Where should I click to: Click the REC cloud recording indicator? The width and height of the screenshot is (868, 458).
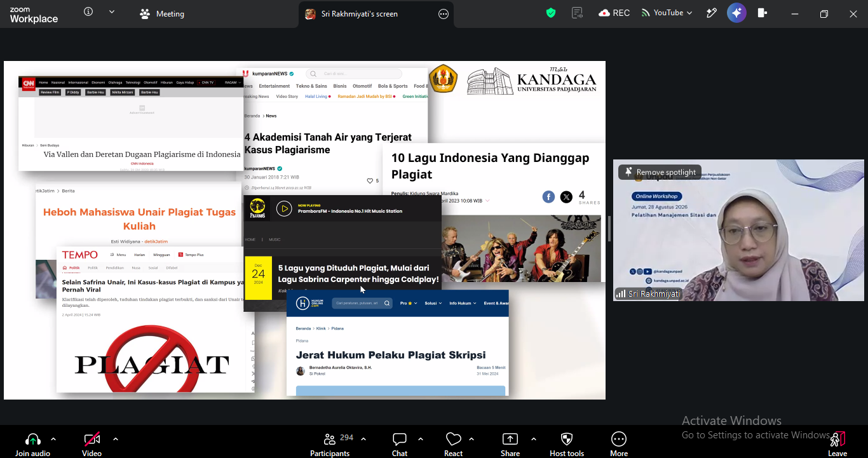pyautogui.click(x=614, y=13)
